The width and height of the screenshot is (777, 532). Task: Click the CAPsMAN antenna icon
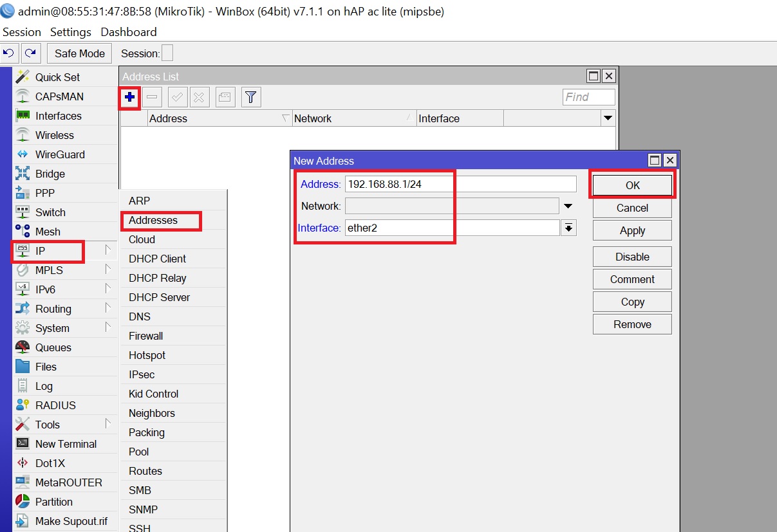click(23, 96)
